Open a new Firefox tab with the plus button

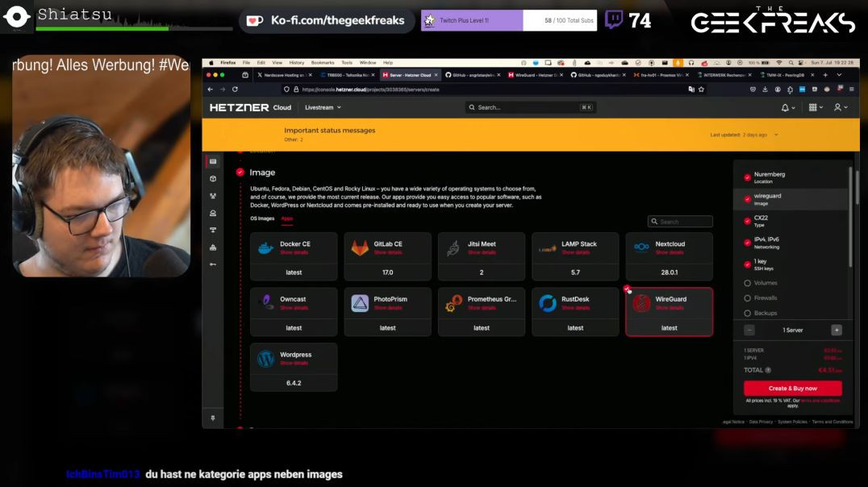tap(825, 75)
